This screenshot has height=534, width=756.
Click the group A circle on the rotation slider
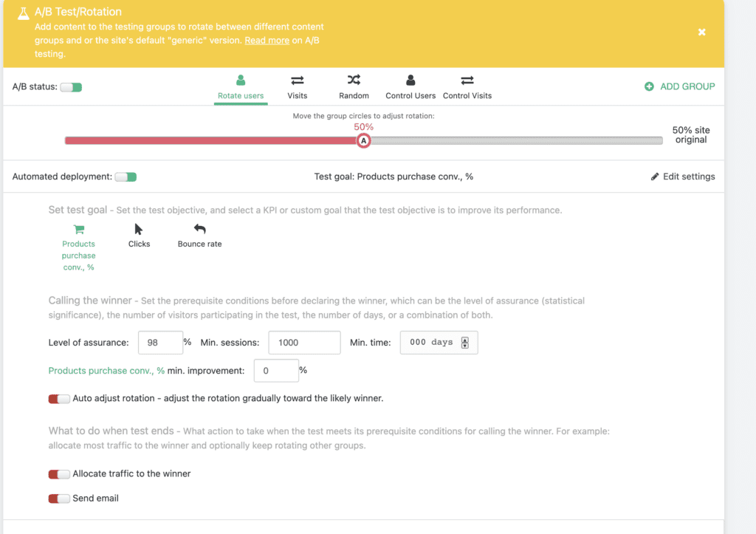coord(364,140)
